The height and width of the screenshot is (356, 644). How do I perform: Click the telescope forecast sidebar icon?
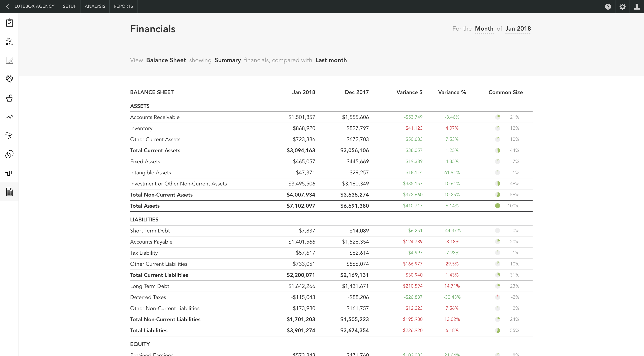9,135
